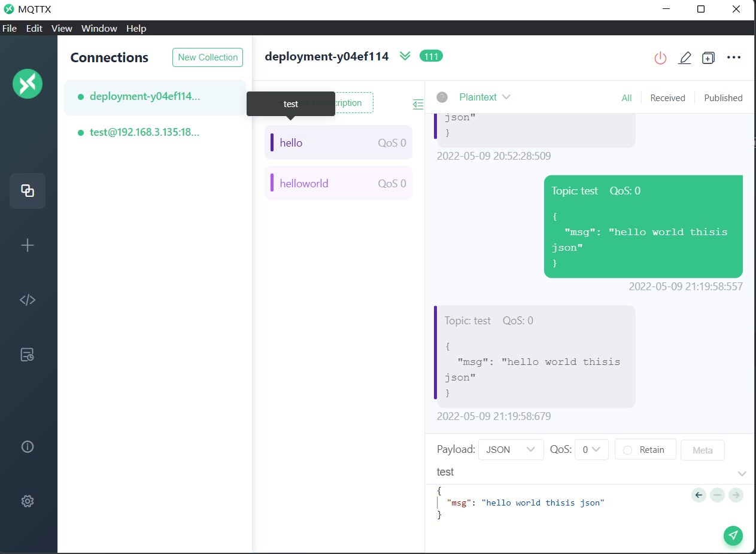Image resolution: width=756 pixels, height=554 pixels.
Task: Click the timestamp 2022-05-09 21:19:58:557
Action: point(685,287)
